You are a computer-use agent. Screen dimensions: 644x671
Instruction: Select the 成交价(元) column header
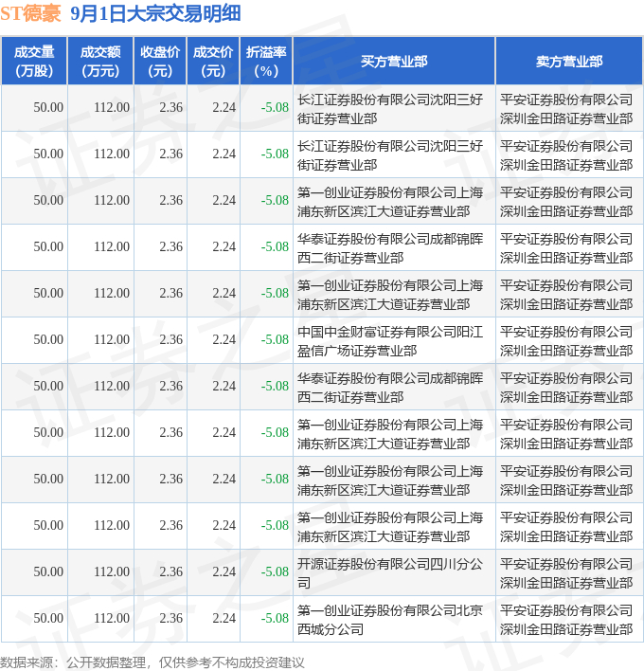point(213,62)
